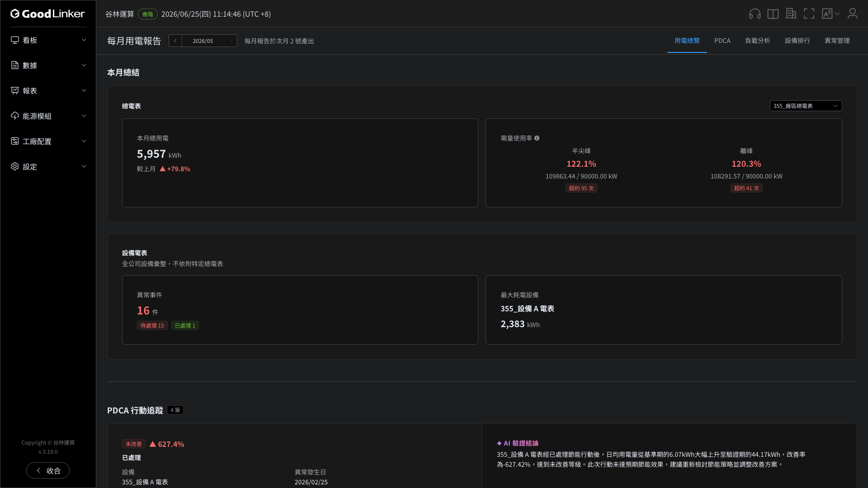Click 109863.44 / 90000.00 kW reading
This screenshot has width=868, height=488.
tap(581, 176)
